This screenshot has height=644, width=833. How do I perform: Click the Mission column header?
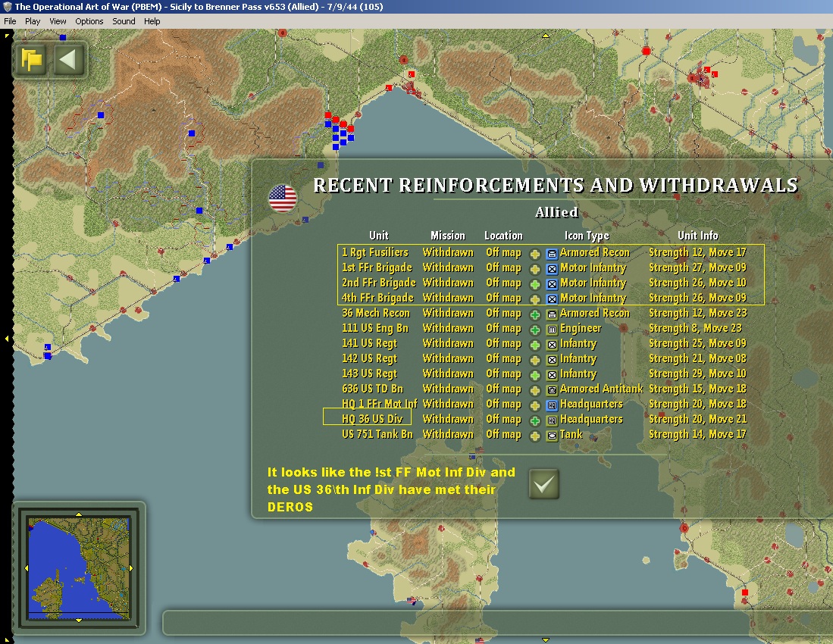click(x=448, y=236)
